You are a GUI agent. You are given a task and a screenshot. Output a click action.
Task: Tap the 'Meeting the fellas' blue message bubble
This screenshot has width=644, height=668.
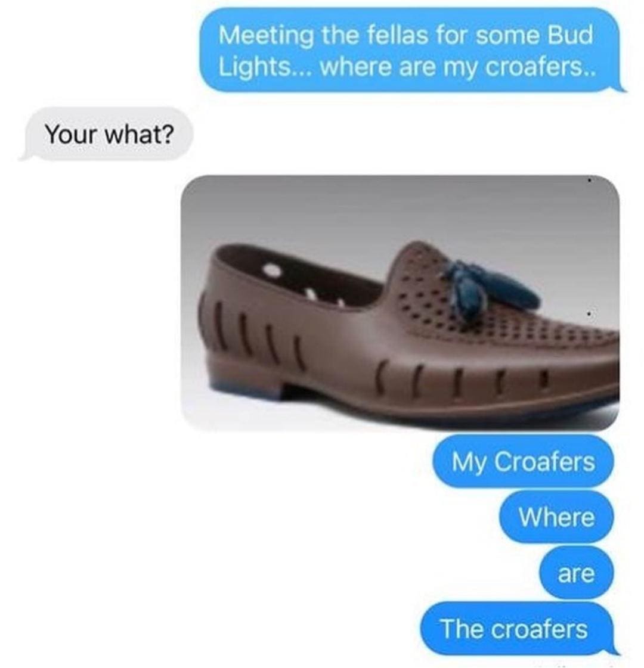coord(409,50)
